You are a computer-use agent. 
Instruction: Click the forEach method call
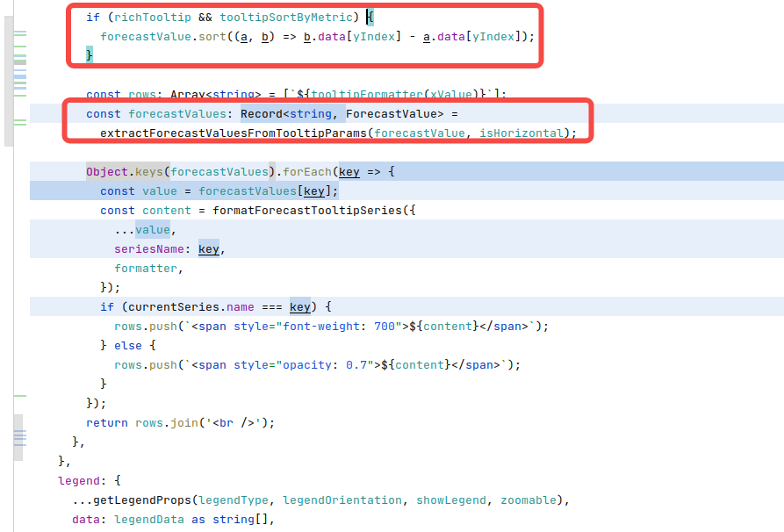(x=307, y=172)
